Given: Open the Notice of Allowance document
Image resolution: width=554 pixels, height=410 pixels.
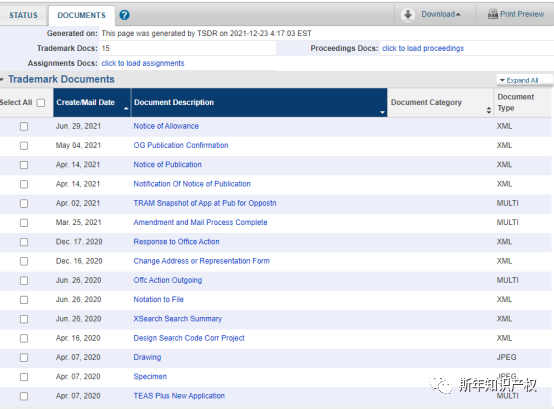Looking at the screenshot, I should pos(166,126).
